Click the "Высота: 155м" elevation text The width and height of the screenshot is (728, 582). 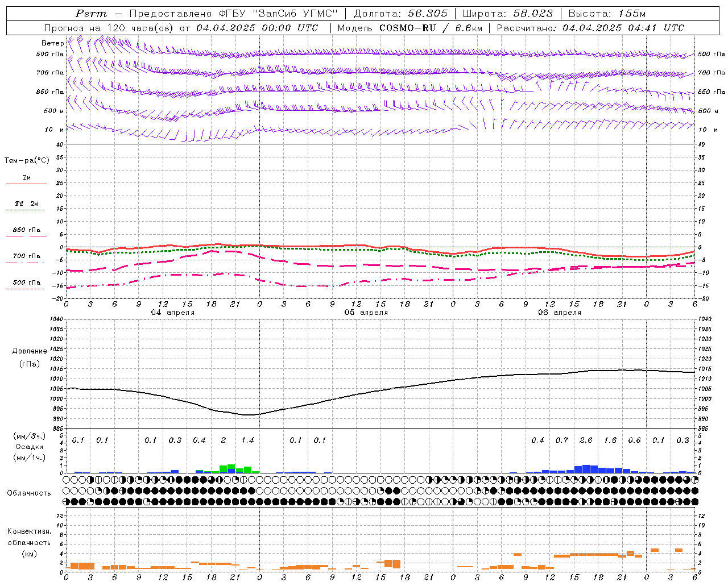click(607, 14)
